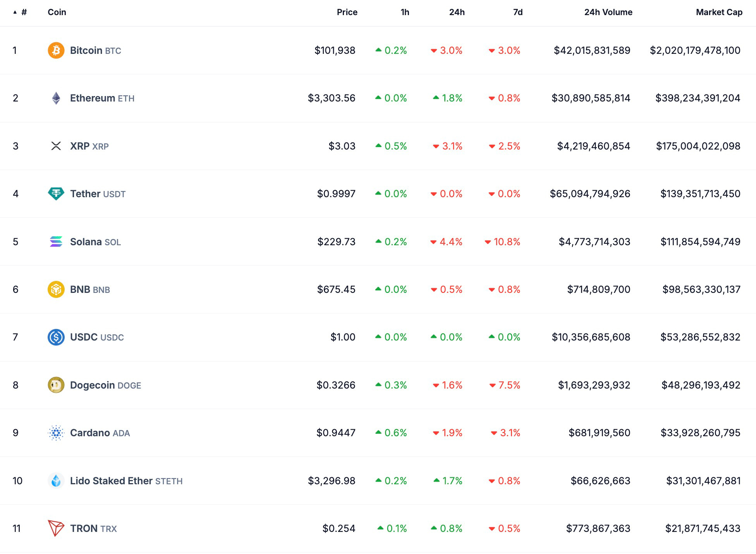This screenshot has height=554, width=756.
Task: Click Cardano price $0.9447
Action: point(336,433)
